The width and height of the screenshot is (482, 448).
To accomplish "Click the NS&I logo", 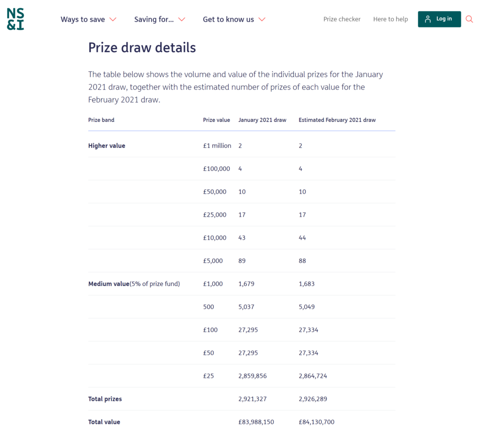I will tap(16, 19).
